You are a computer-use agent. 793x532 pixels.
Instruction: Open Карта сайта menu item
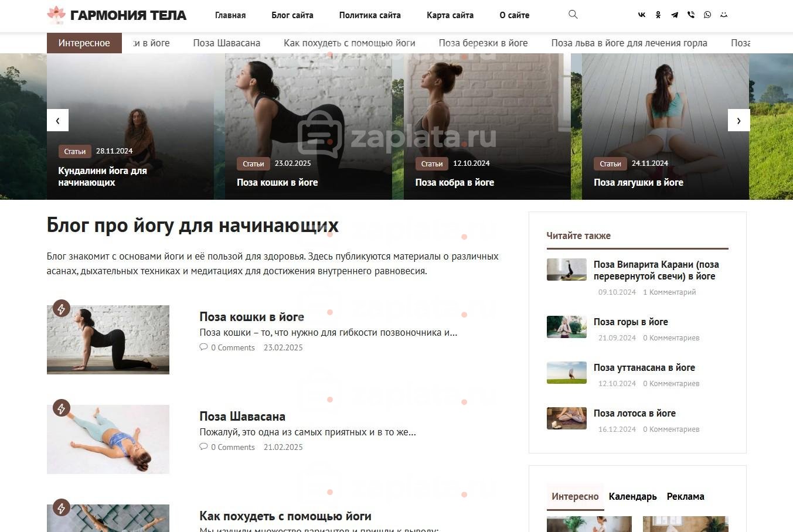click(x=450, y=15)
